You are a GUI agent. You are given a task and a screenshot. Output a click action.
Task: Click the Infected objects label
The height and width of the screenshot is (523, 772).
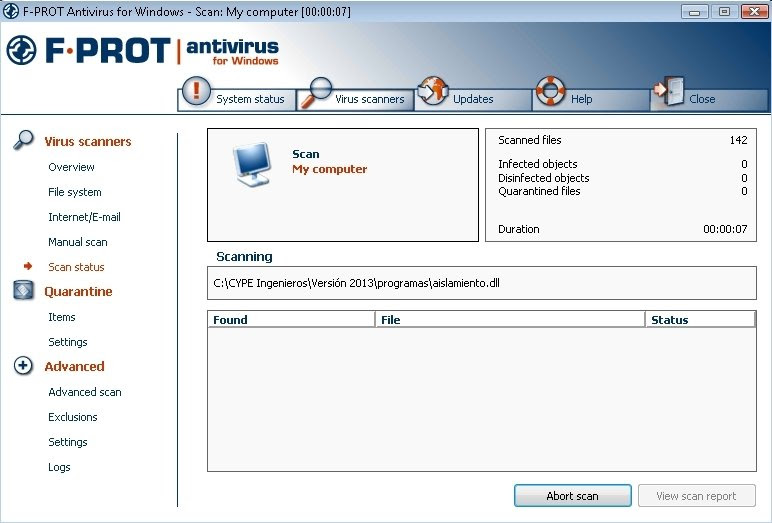(x=538, y=164)
